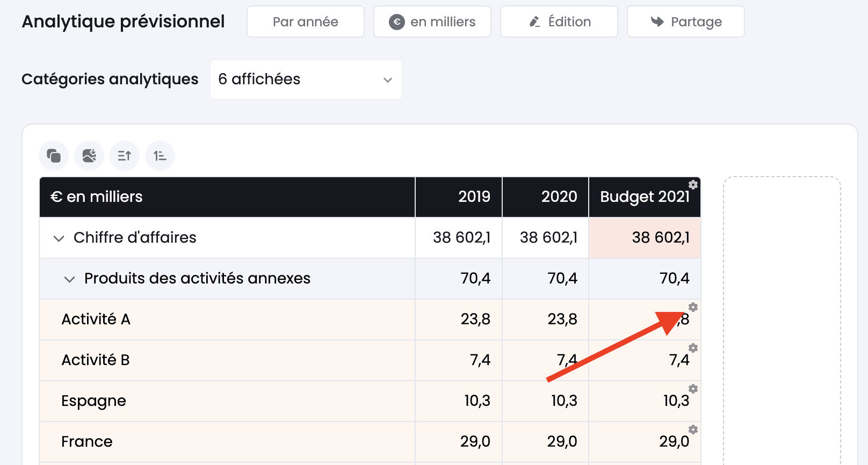Select Espagne 2020 value 10,3
Image resolution: width=868 pixels, height=465 pixels.
545,401
